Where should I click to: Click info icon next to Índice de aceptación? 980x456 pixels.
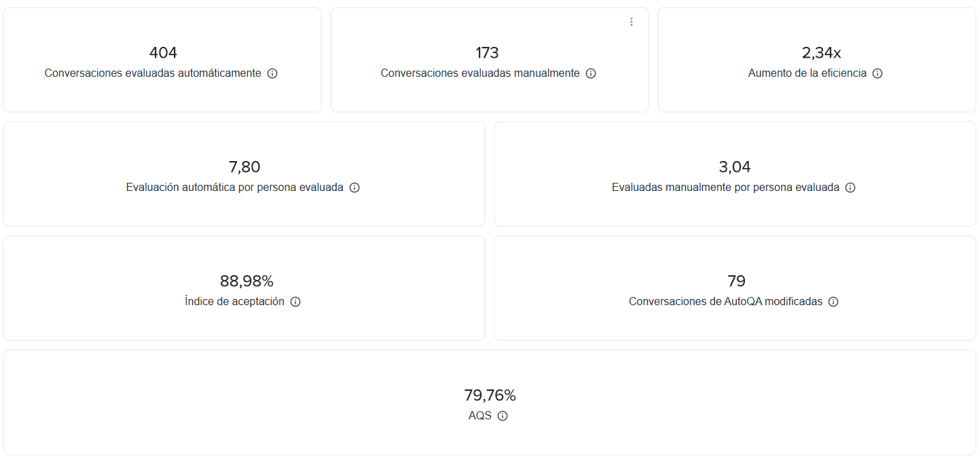click(x=295, y=302)
